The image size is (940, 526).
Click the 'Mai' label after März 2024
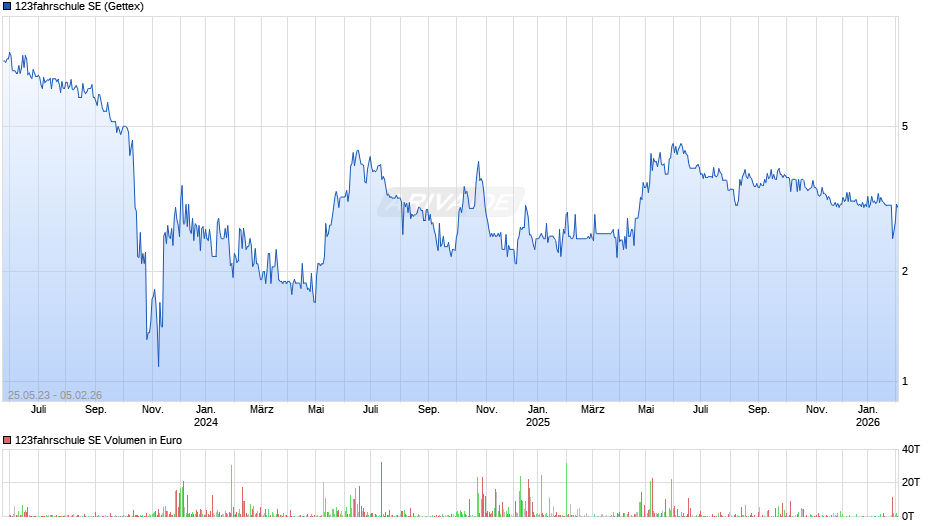pos(316,409)
